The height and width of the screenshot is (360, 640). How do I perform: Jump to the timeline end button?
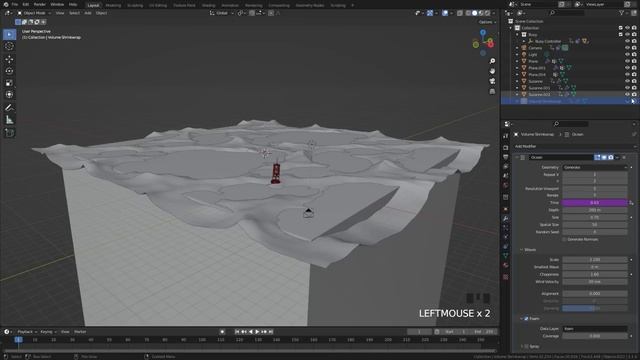pos(270,332)
